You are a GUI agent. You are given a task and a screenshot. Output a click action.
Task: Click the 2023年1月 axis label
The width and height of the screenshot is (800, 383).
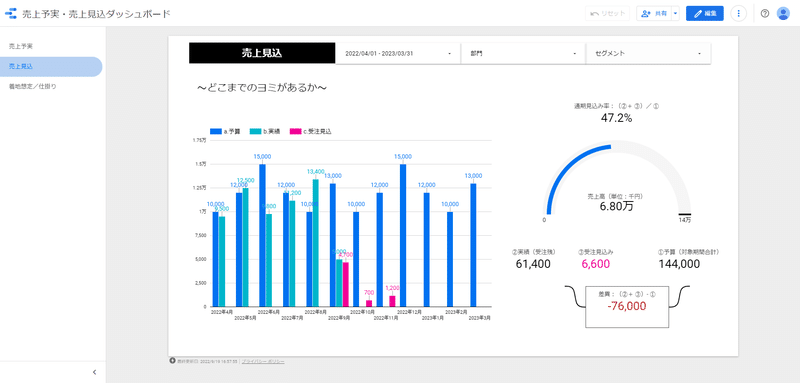coord(433,318)
